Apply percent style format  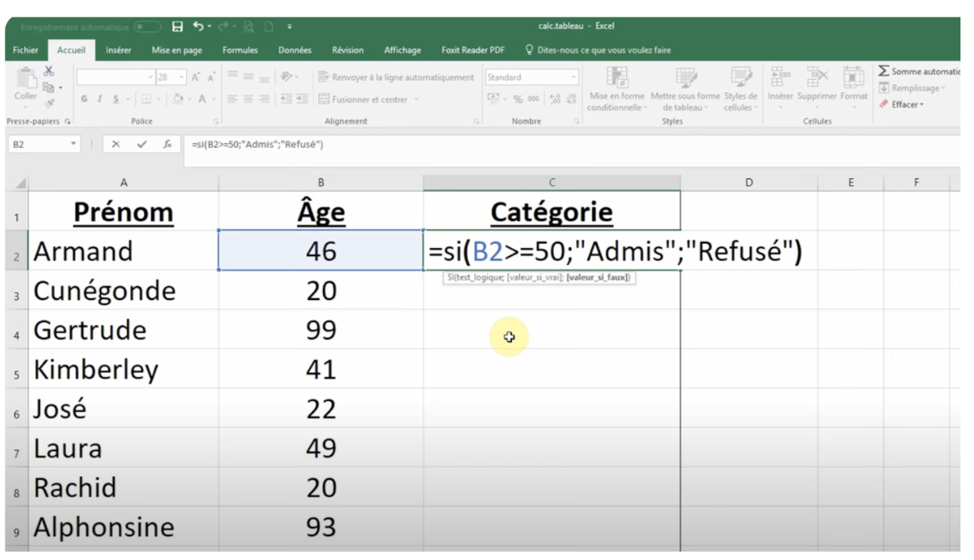coord(518,99)
